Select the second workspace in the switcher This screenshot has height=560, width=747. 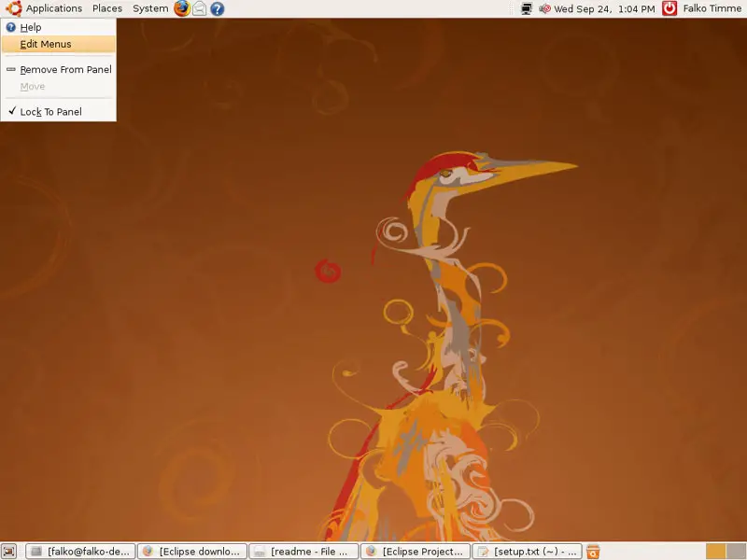pyautogui.click(x=736, y=552)
